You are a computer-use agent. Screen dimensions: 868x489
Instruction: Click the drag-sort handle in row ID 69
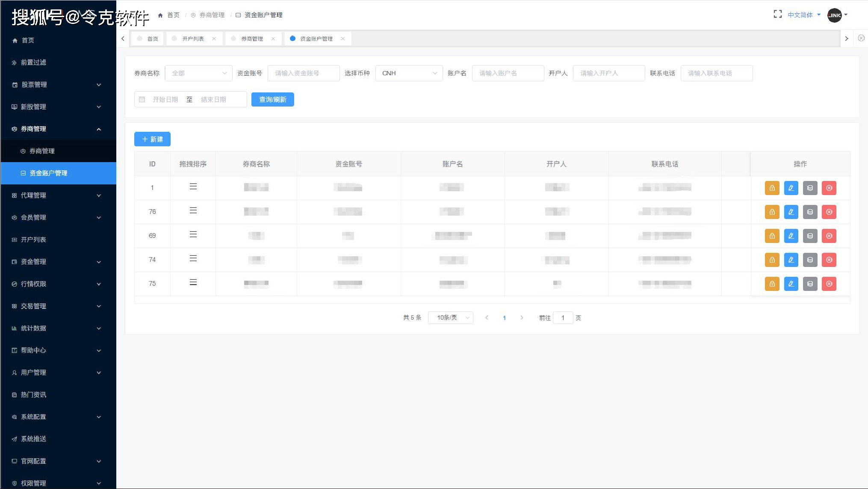coord(193,234)
